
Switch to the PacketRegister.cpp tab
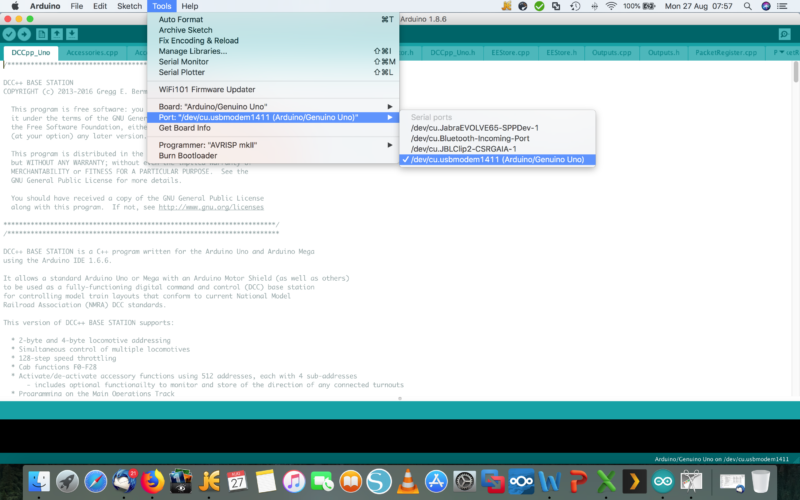click(726, 53)
